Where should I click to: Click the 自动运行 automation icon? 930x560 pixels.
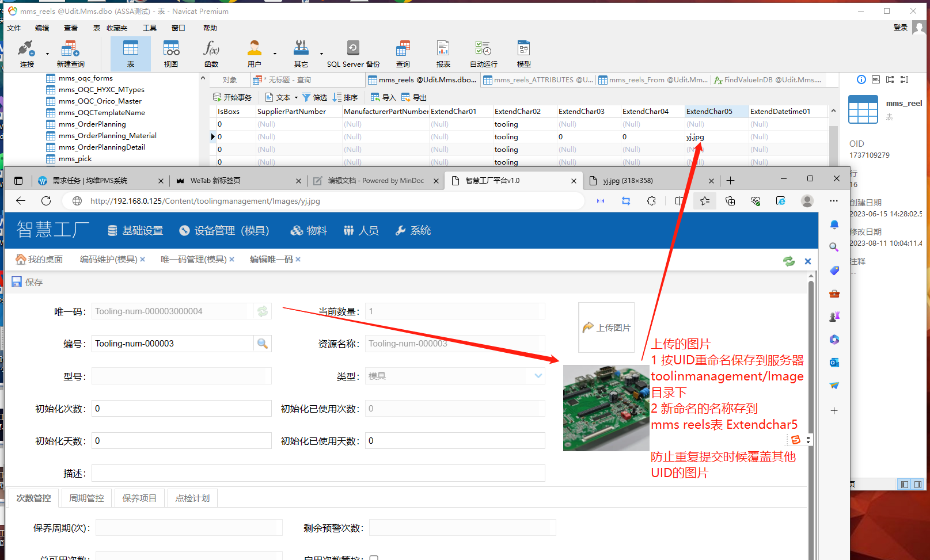click(483, 54)
